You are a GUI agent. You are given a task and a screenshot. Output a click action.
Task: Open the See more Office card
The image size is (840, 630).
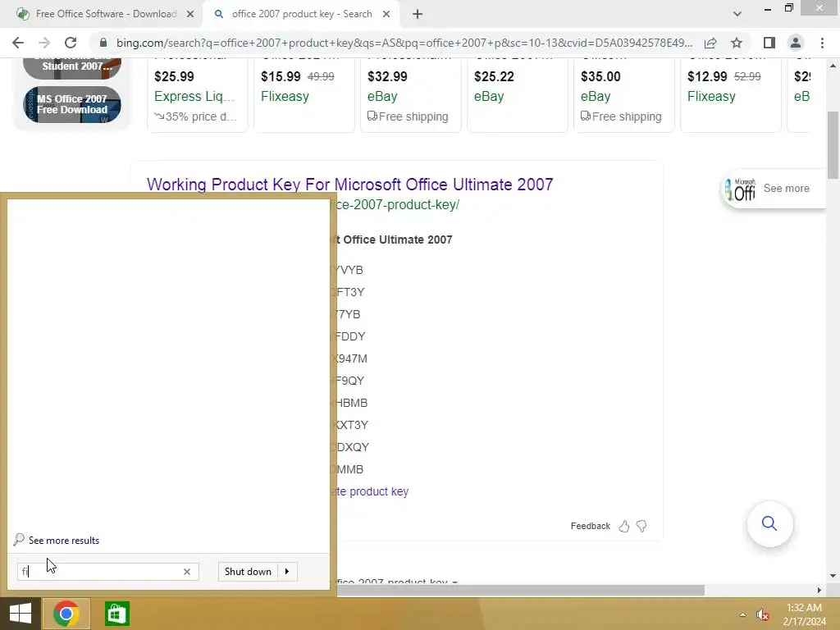click(774, 189)
